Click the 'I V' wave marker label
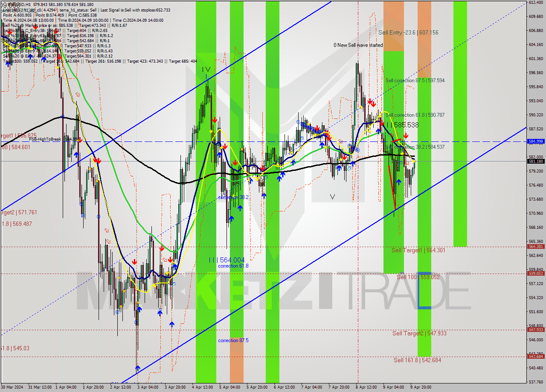 [x=206, y=69]
